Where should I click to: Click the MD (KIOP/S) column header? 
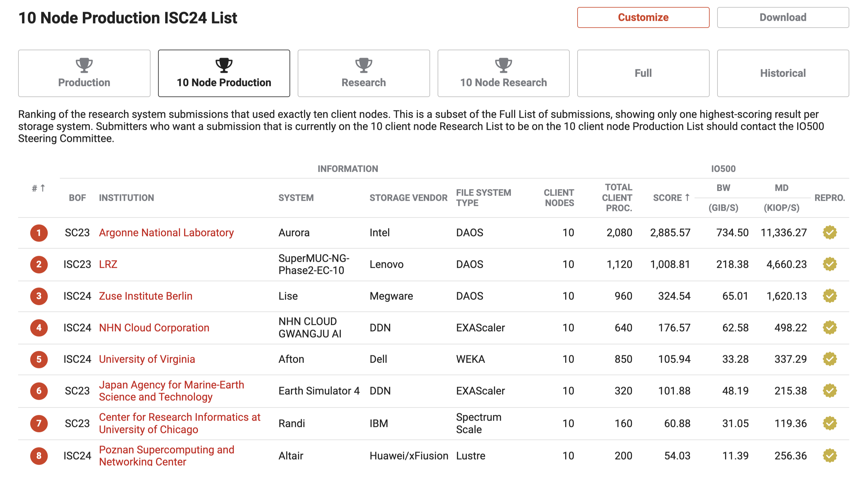point(781,198)
